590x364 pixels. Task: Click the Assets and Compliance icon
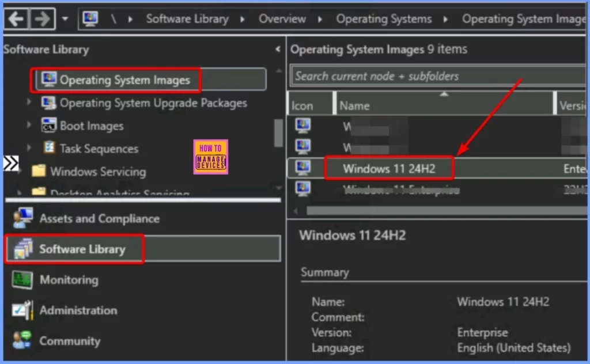[x=22, y=218]
